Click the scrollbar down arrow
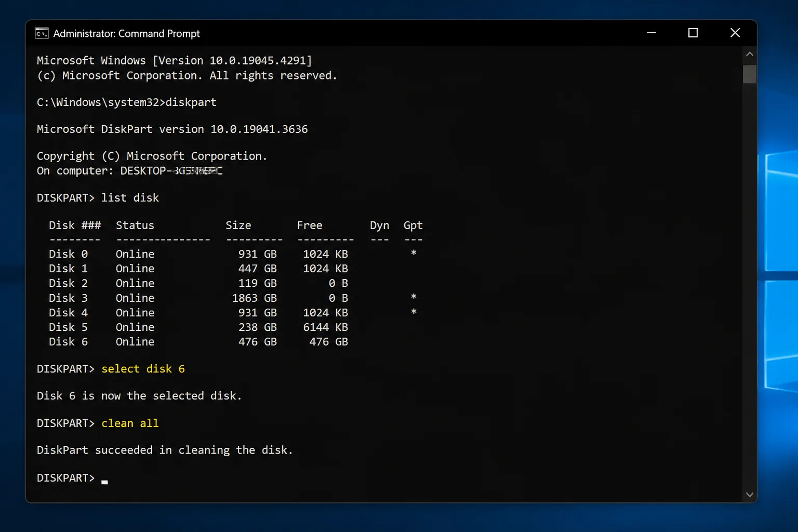Screen dimensions: 798x532 (x=749, y=495)
